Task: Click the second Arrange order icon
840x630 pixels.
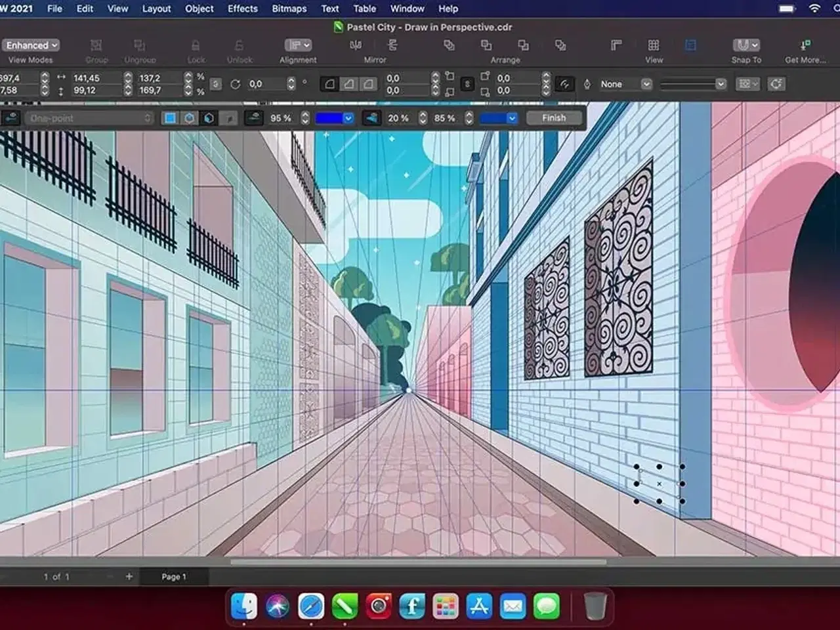Action: pyautogui.click(x=486, y=45)
